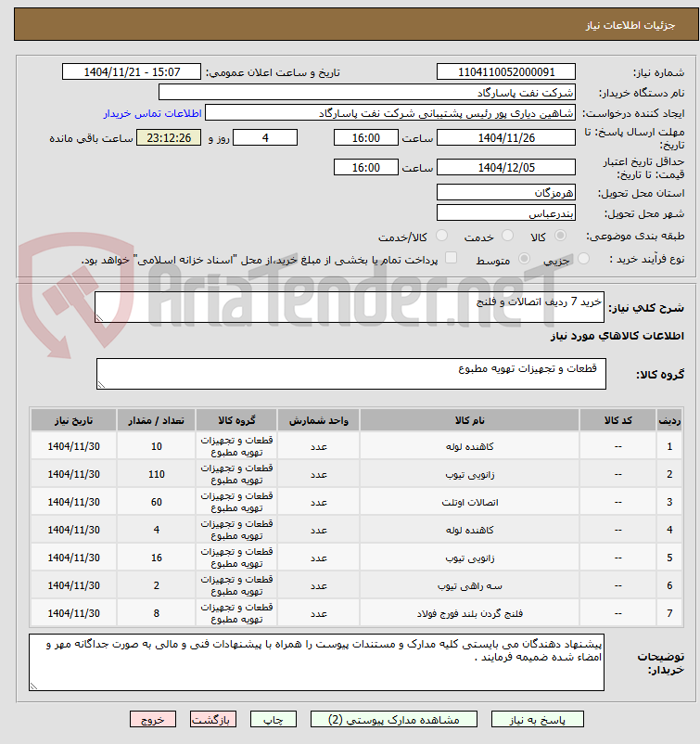
Task: Click the quantity 110 cell
Action: pos(157,474)
